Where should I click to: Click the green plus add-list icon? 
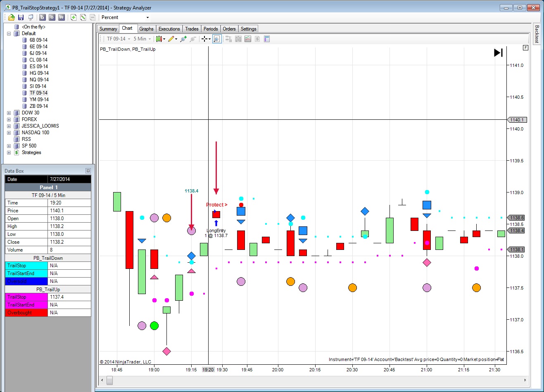[74, 17]
